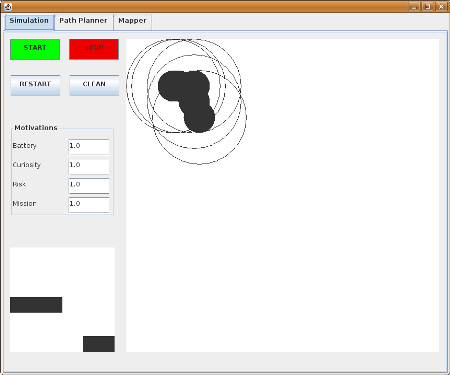Click the green START button
The width and height of the screenshot is (450, 375).
coord(35,49)
